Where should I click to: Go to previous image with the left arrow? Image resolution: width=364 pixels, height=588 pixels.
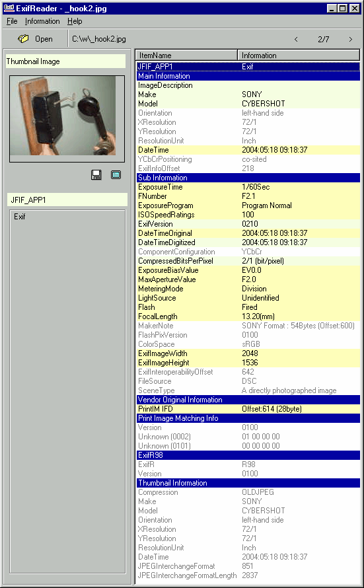tap(296, 39)
